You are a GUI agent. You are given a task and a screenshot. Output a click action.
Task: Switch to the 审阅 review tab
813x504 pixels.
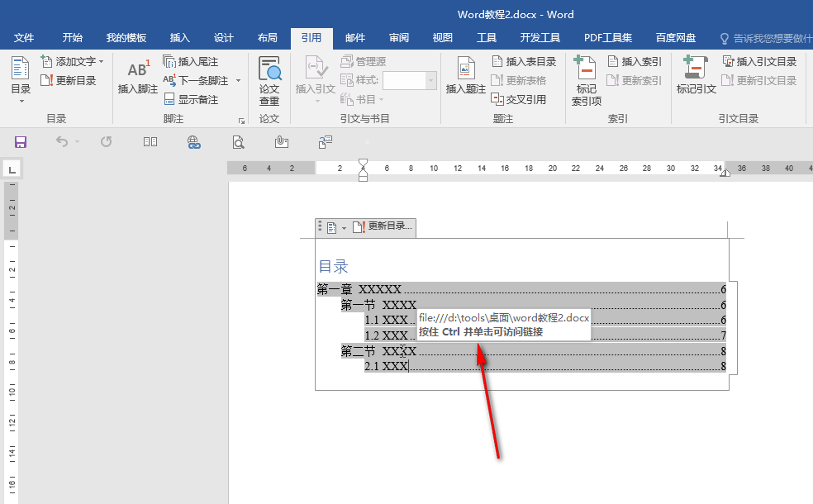[x=399, y=38]
